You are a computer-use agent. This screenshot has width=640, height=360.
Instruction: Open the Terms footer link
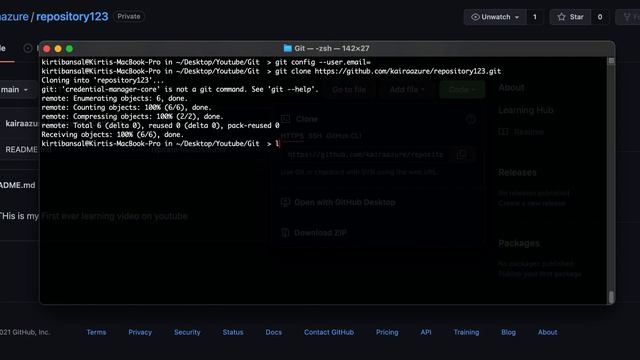point(96,332)
